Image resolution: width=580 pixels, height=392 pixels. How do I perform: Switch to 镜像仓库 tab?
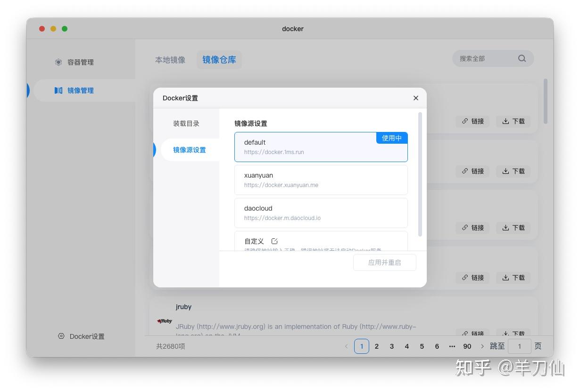(219, 60)
